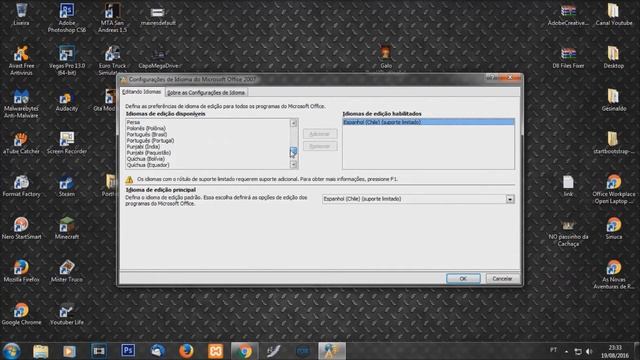
Task: Select Português (Brasil) language
Action: [x=207, y=134]
